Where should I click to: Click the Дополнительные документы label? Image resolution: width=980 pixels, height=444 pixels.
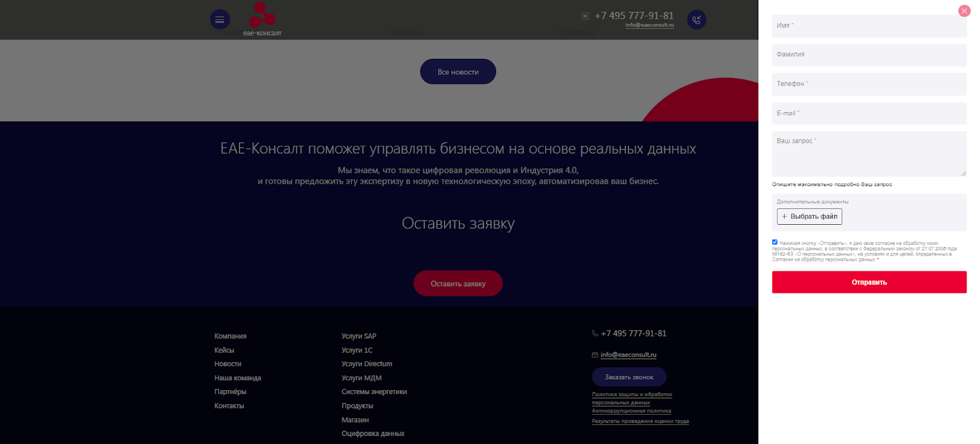tap(812, 201)
